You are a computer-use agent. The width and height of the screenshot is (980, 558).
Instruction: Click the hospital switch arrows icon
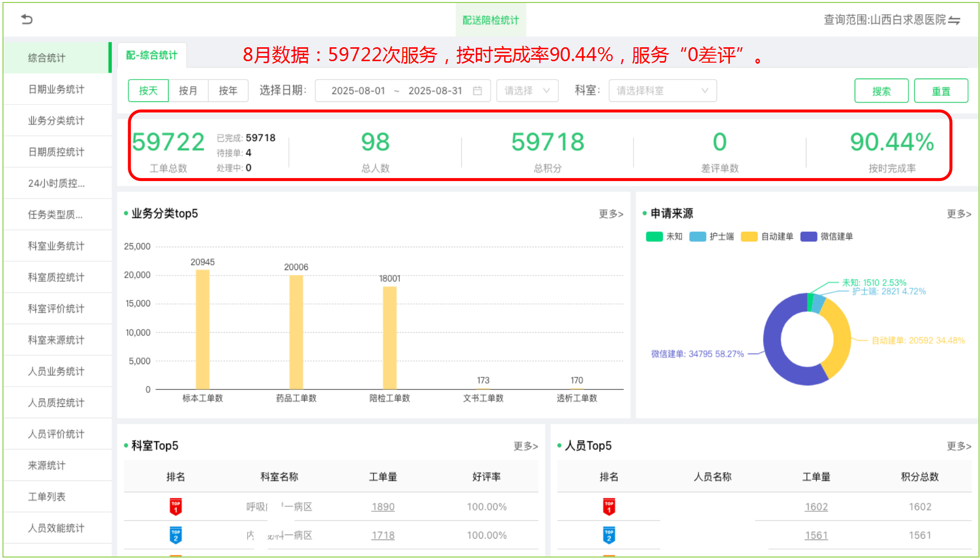[954, 20]
